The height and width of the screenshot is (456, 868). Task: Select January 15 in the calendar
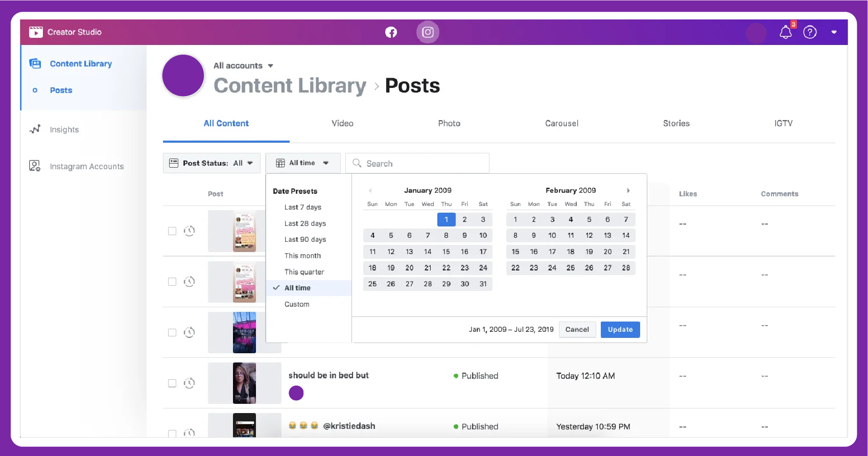pos(446,252)
